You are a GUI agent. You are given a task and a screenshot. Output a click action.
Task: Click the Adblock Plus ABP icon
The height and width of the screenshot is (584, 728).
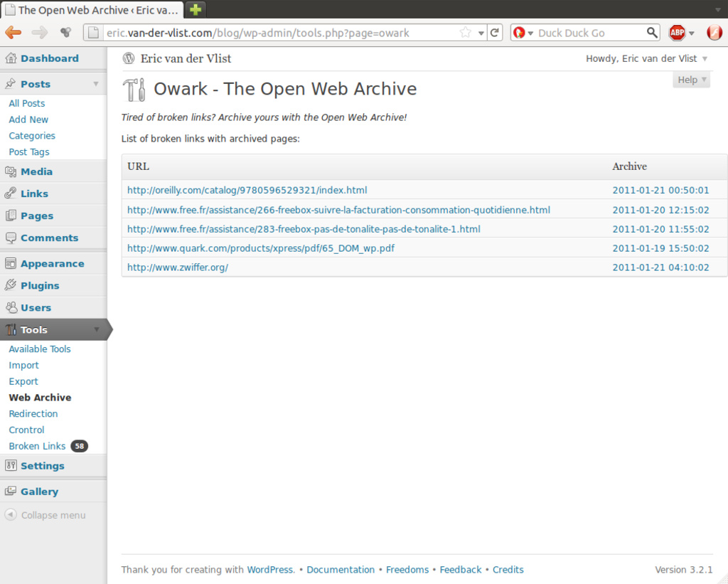(677, 33)
